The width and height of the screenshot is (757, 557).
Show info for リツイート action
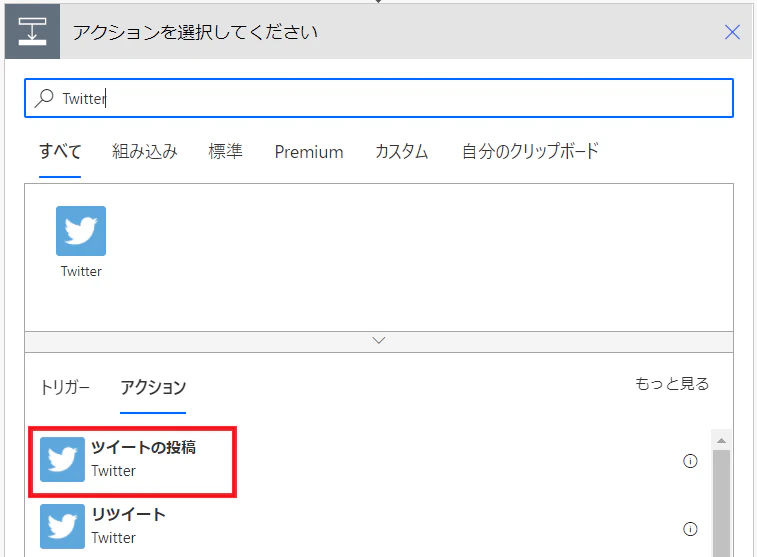[x=690, y=529]
